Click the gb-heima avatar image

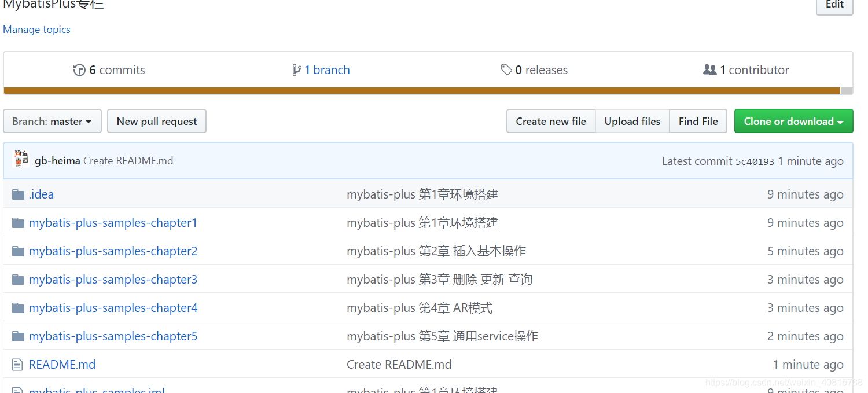21,159
